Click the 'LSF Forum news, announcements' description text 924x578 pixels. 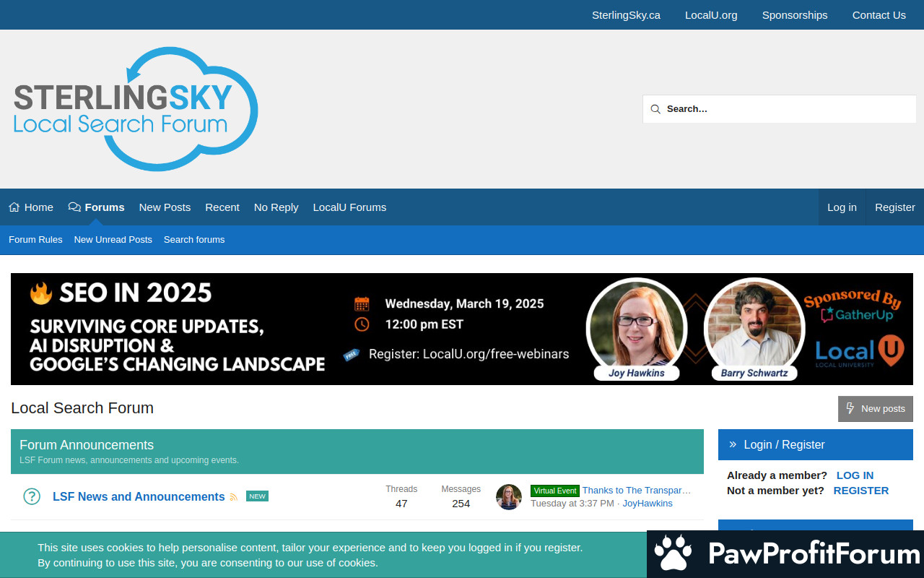coord(129,460)
